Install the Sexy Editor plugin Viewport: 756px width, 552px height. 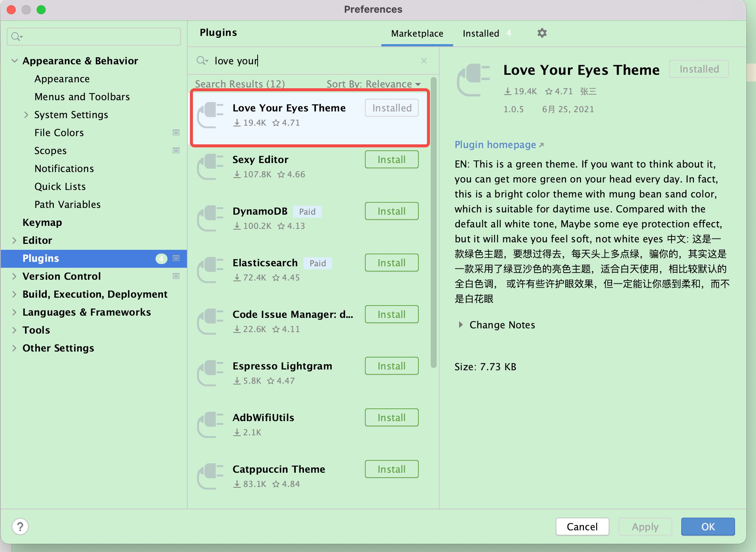[392, 160]
